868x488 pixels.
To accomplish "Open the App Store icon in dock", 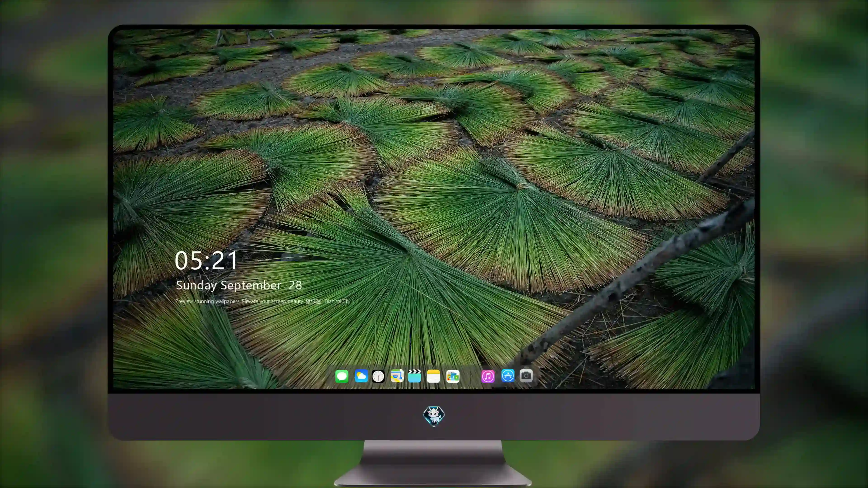I will point(508,375).
